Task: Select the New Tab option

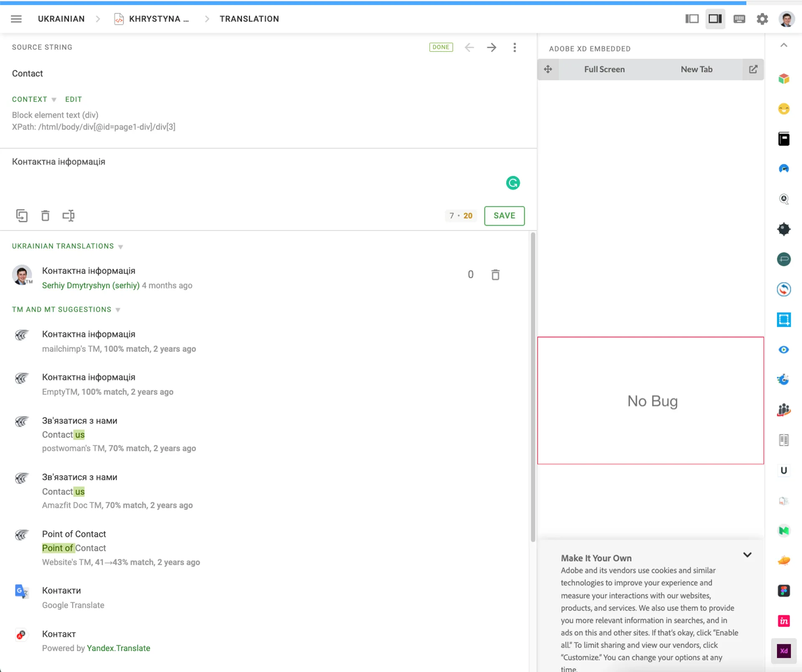Action: coord(696,69)
